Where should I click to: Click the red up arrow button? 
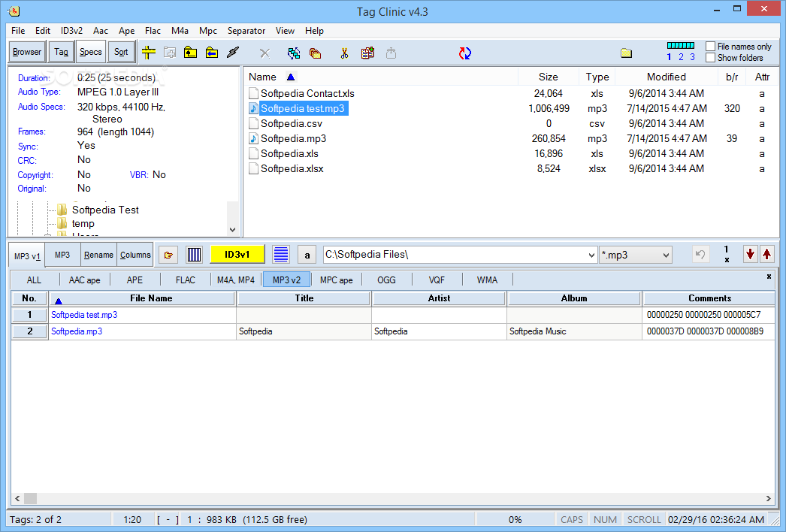tap(767, 254)
